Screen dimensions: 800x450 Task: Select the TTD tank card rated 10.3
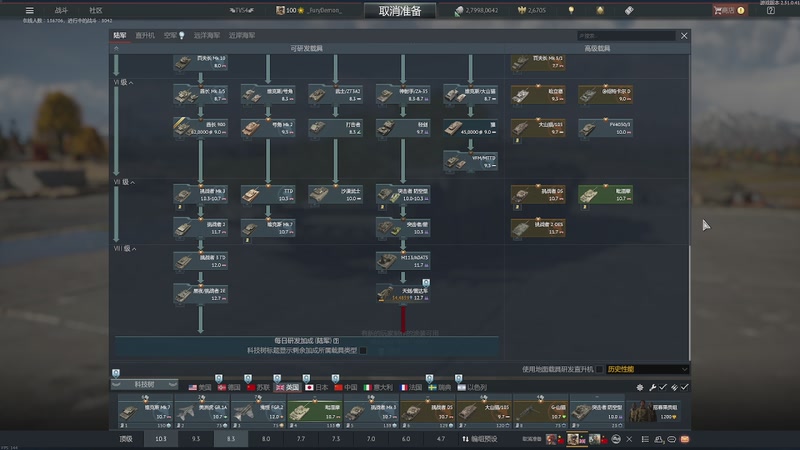pos(268,194)
